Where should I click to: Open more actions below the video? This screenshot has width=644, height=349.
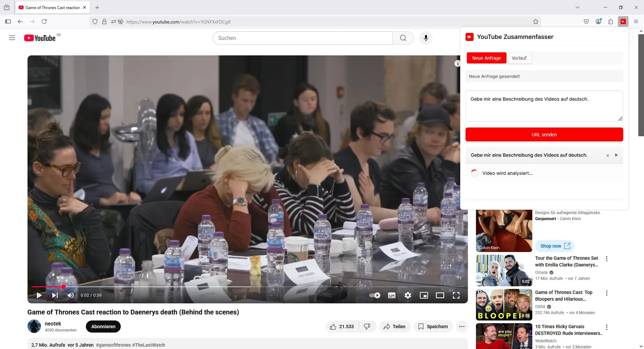[462, 327]
